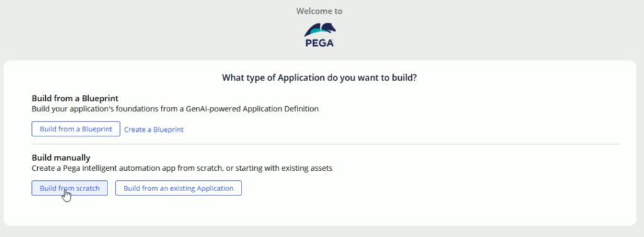644x237 pixels.
Task: Click the divider line between build sections
Action: pyautogui.click(x=325, y=144)
